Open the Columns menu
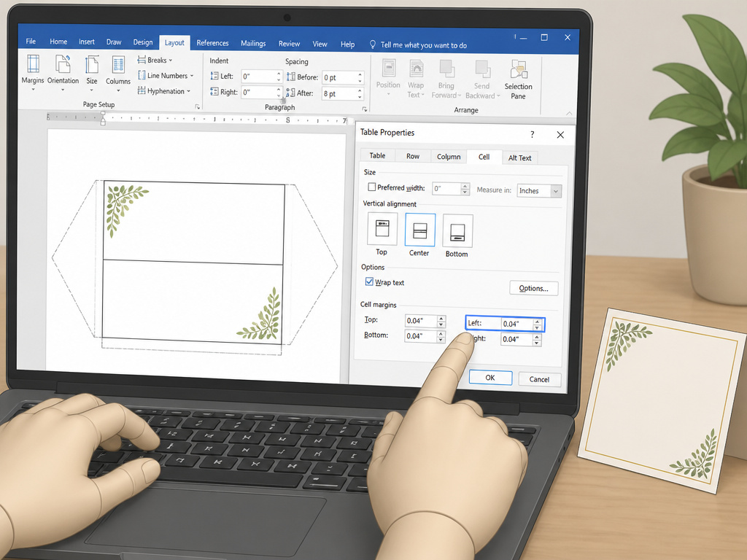 (118, 74)
